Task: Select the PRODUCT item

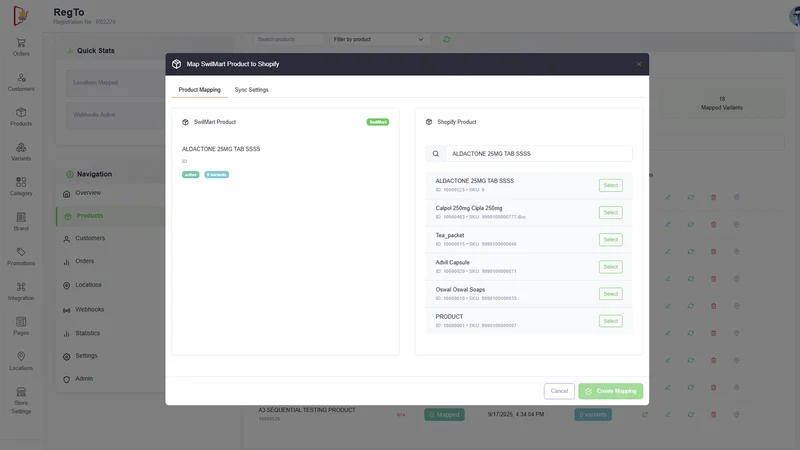Action: pos(610,321)
